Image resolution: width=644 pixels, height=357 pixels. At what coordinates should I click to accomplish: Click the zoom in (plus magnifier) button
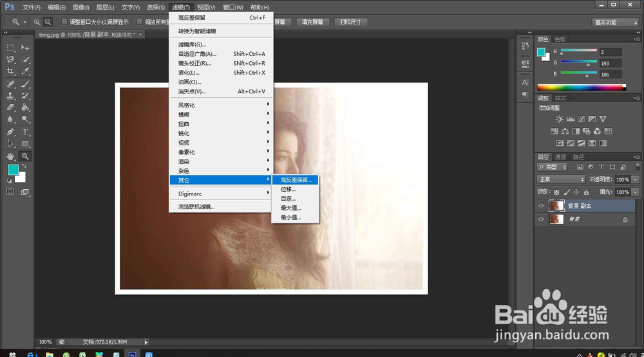point(37,22)
